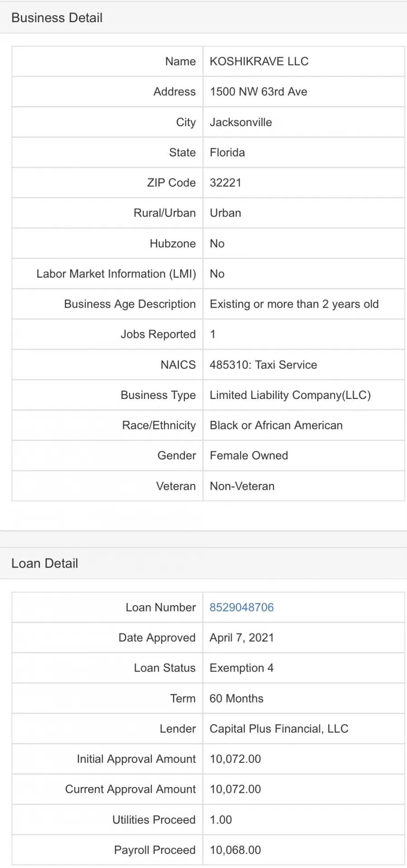Click the Utilities Proceed label
This screenshot has height=868, width=407.
tap(154, 820)
